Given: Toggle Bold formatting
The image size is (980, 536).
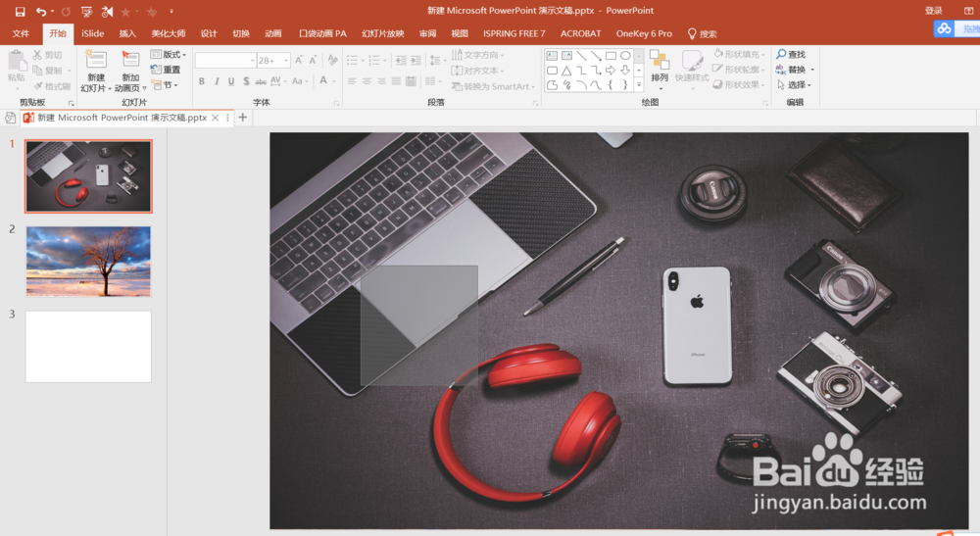Looking at the screenshot, I should pyautogui.click(x=201, y=81).
